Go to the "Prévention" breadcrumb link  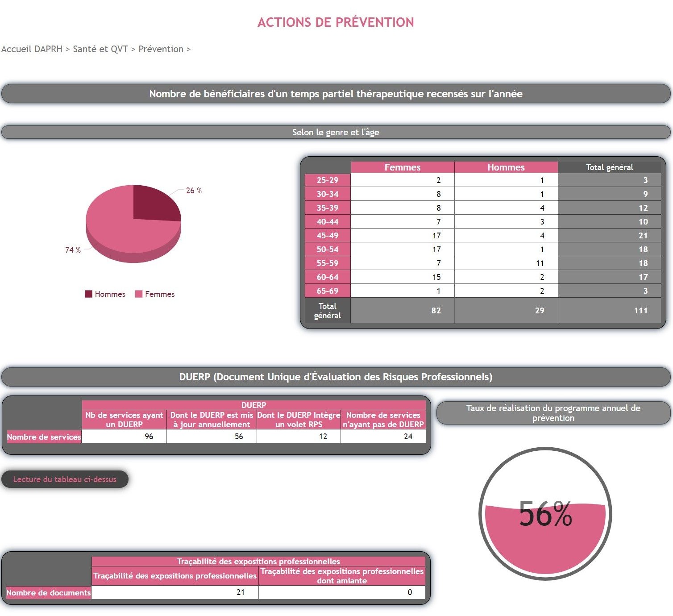tap(161, 49)
